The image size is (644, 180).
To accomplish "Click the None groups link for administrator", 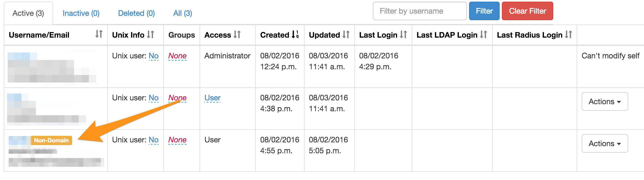I will pyautogui.click(x=177, y=56).
